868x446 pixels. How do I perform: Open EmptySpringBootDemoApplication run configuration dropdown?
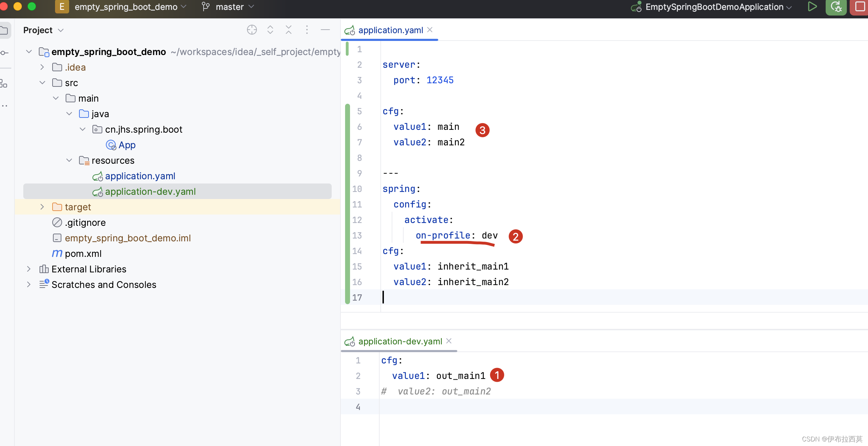pos(718,7)
